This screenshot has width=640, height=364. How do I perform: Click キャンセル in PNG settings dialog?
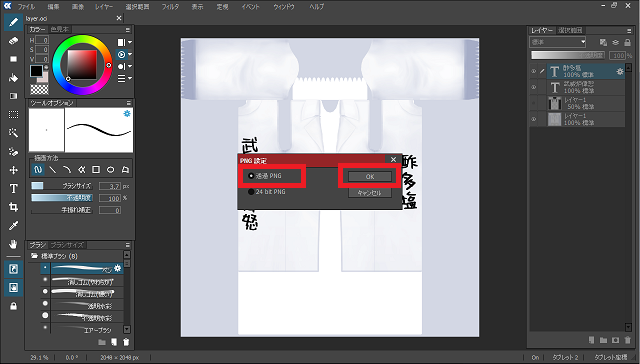click(370, 193)
